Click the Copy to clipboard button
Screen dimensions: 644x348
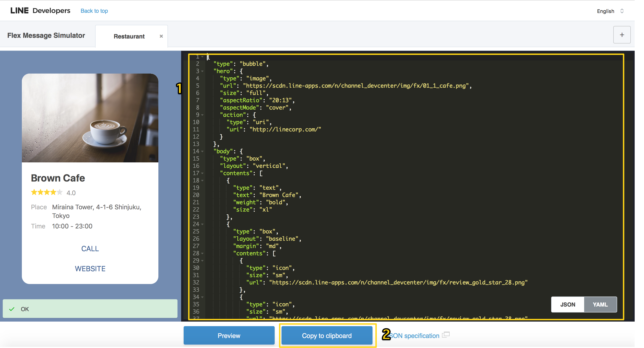327,335
